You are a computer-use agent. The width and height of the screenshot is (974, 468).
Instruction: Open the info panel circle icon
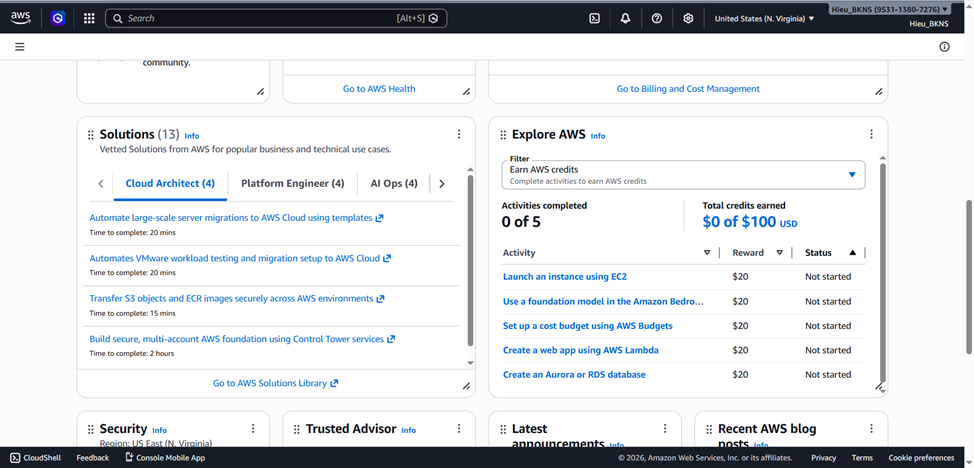click(x=944, y=47)
